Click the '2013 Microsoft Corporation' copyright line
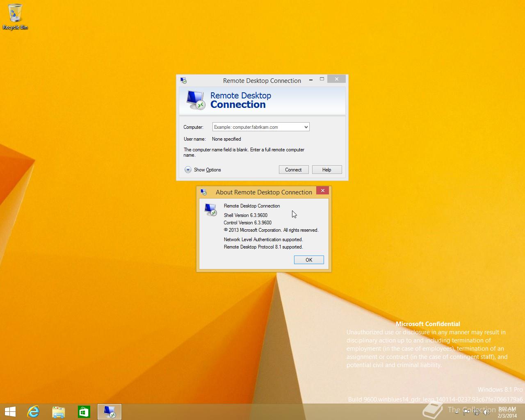 271,230
